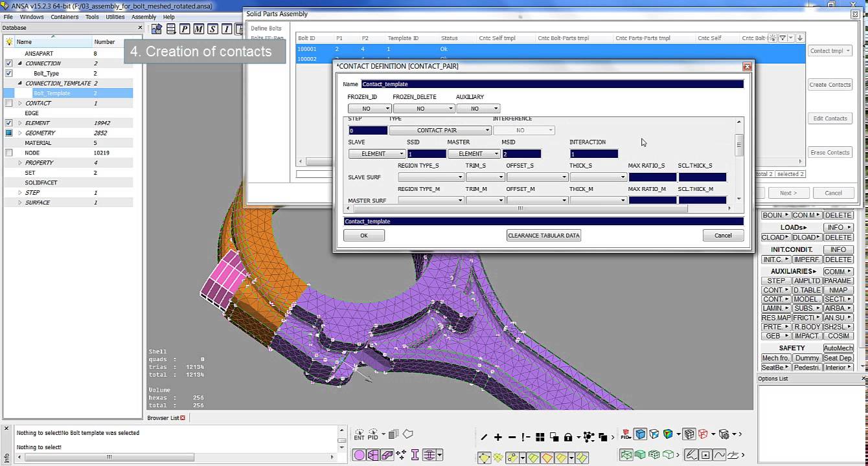Click the M toolbar icon
The width and height of the screenshot is (868, 466).
[198, 28]
